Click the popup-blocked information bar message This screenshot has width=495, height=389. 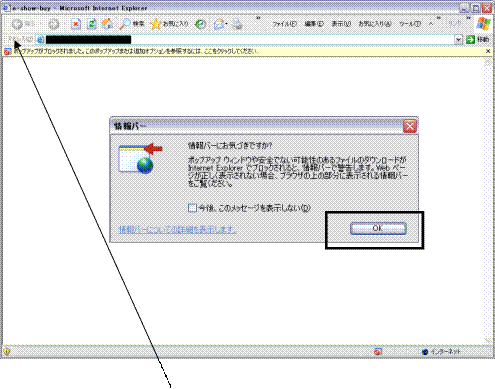136,51
